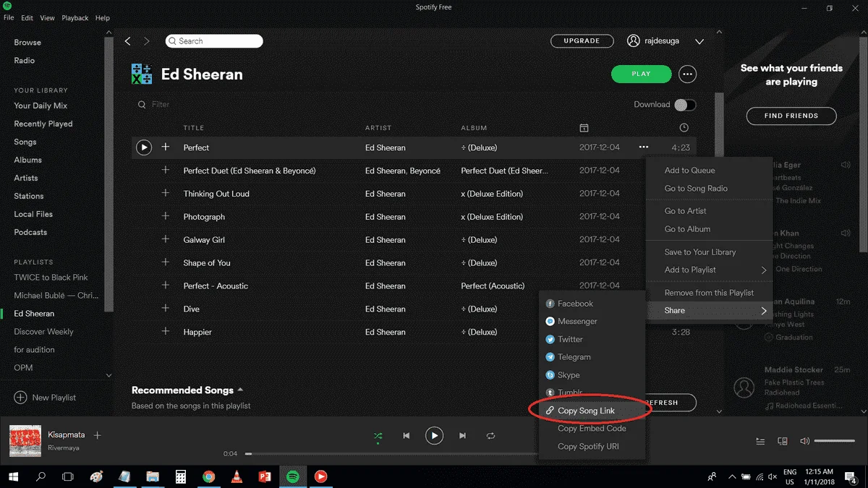Save Kisapmata with the plus icon
Image resolution: width=868 pixels, height=488 pixels.
click(x=98, y=435)
